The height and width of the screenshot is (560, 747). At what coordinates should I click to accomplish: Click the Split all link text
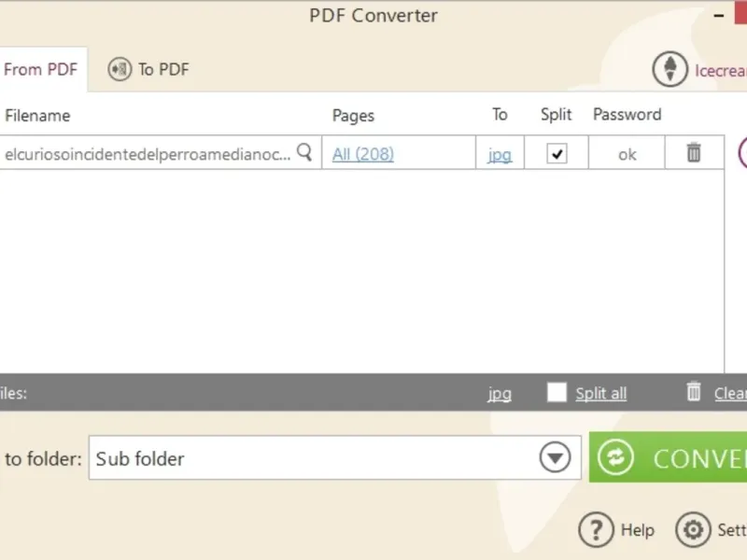pos(600,393)
